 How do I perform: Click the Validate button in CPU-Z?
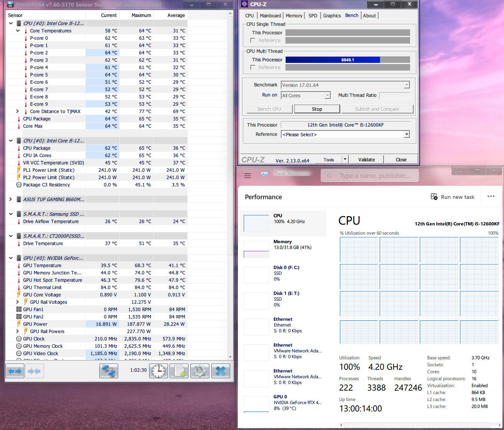tap(366, 160)
